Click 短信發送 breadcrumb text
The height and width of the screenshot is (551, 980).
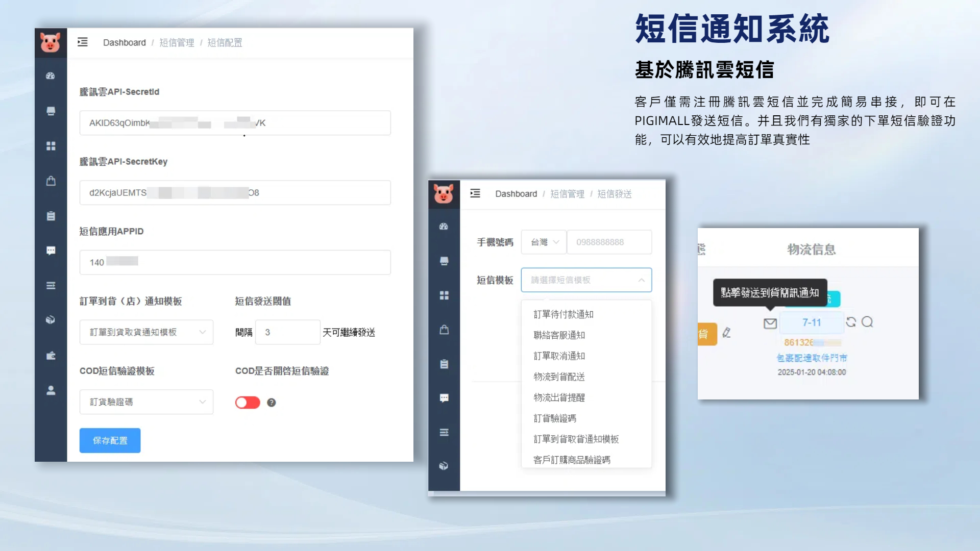click(615, 194)
